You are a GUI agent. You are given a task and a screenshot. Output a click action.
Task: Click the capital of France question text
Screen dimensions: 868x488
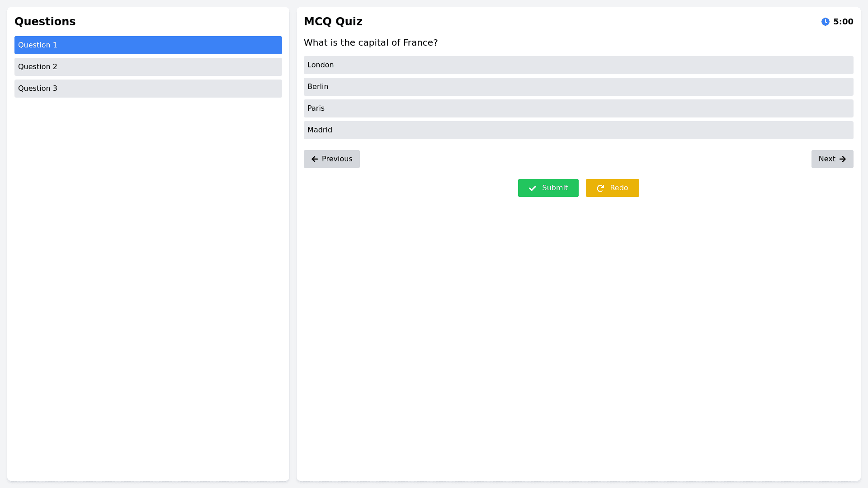coord(370,42)
